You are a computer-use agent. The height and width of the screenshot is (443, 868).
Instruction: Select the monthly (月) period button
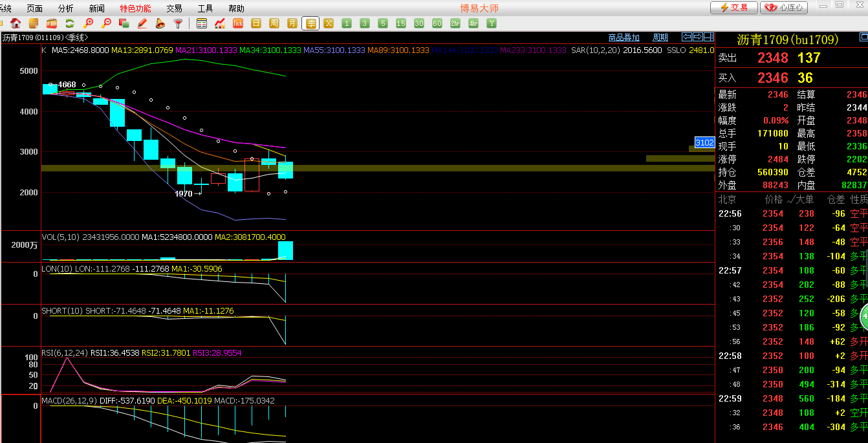tap(292, 23)
